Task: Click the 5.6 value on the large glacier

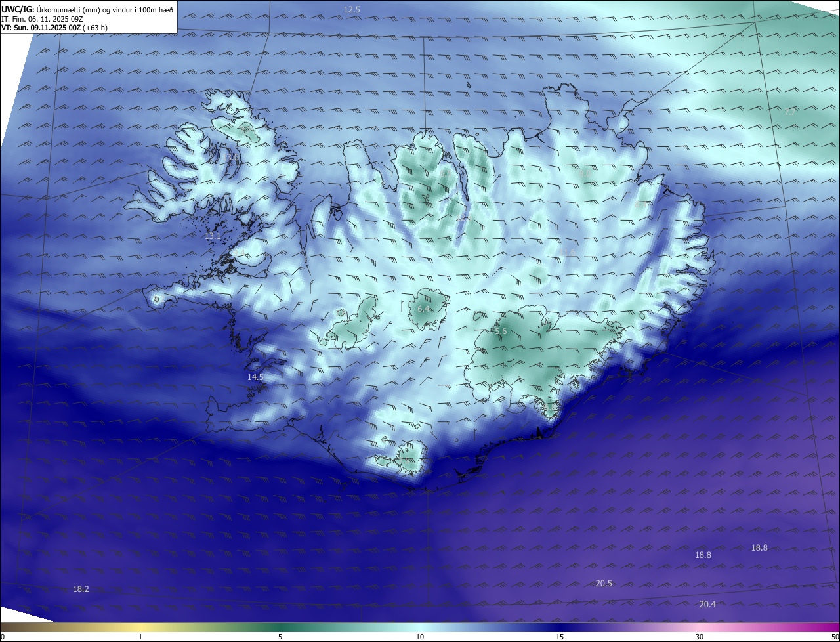Action: tap(501, 332)
